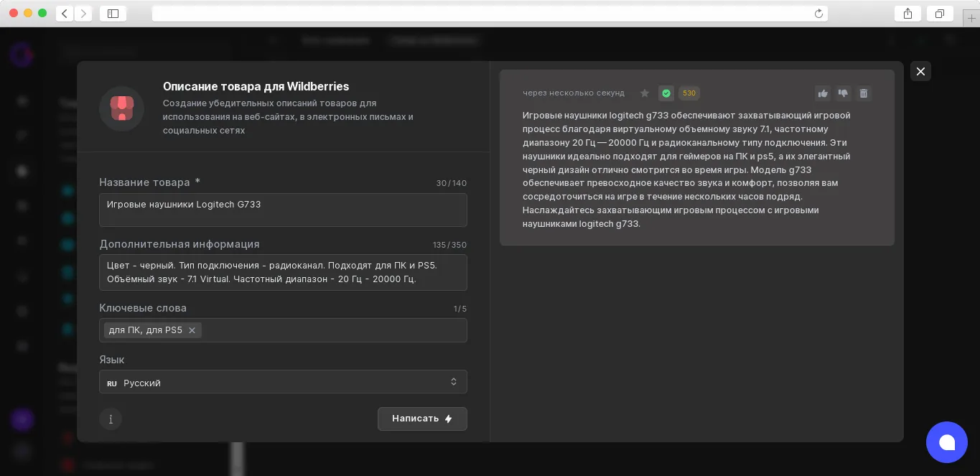The width and height of the screenshot is (980, 476).
Task: Close the modal with the X button
Action: tap(920, 71)
